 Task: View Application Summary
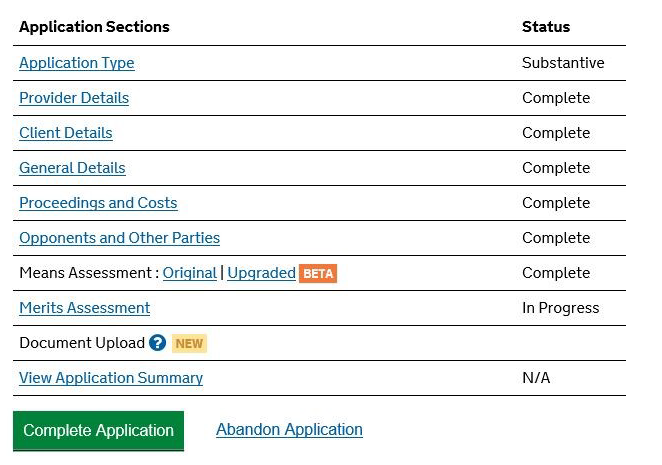(111, 378)
